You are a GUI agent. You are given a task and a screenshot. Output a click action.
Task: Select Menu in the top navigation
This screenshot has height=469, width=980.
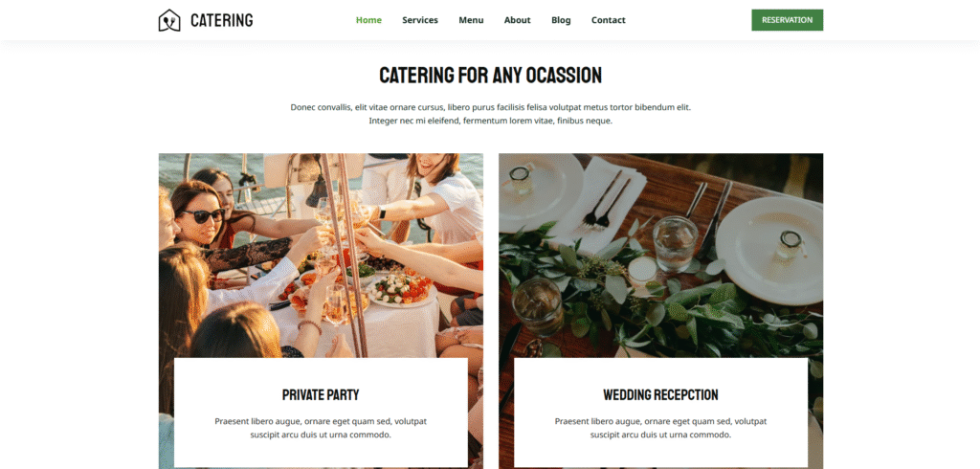tap(471, 20)
